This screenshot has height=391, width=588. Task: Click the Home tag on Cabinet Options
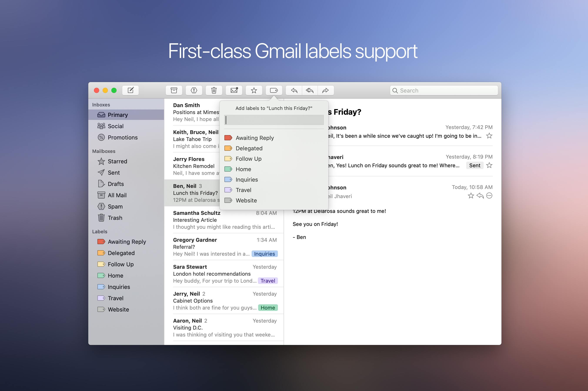[268, 308]
